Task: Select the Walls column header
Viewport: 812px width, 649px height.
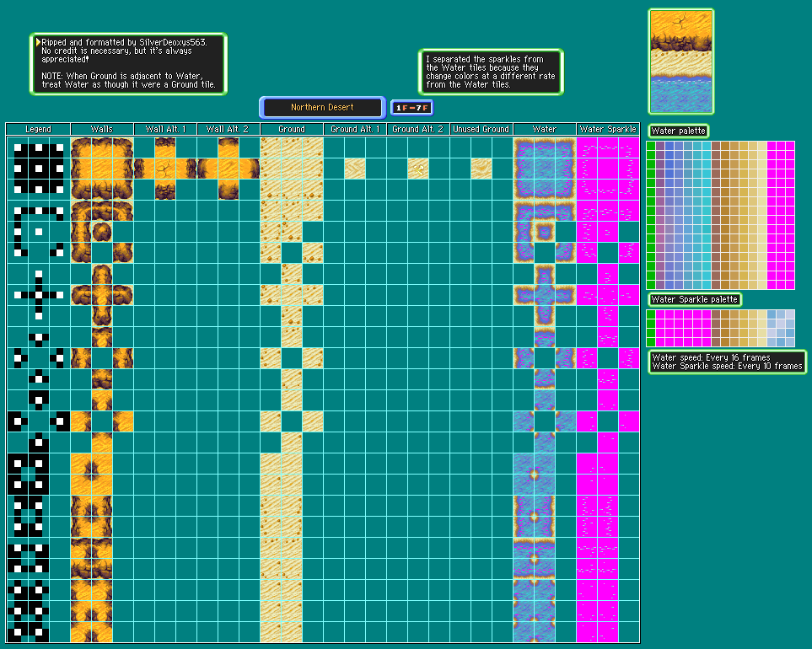Action: (x=101, y=130)
